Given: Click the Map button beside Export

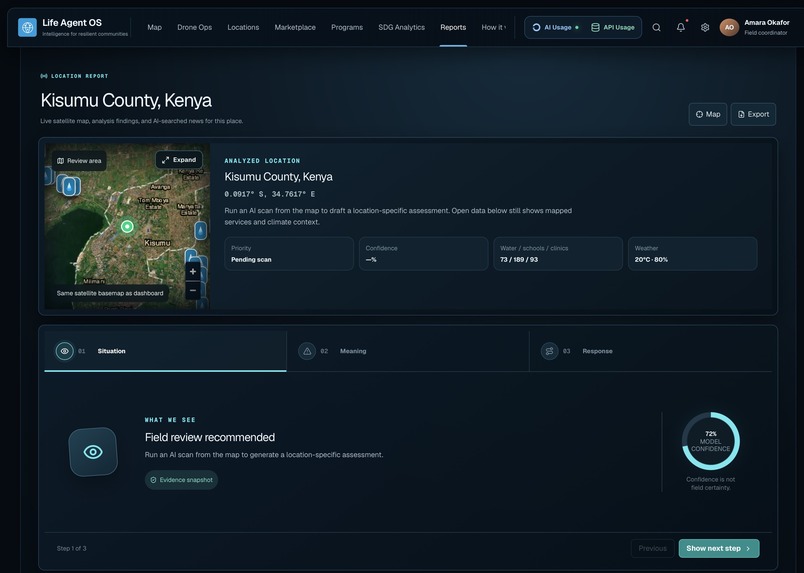Looking at the screenshot, I should [708, 114].
